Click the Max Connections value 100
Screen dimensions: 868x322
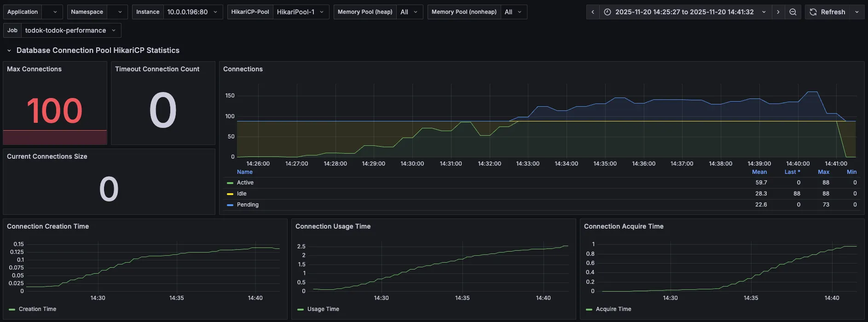pyautogui.click(x=55, y=111)
